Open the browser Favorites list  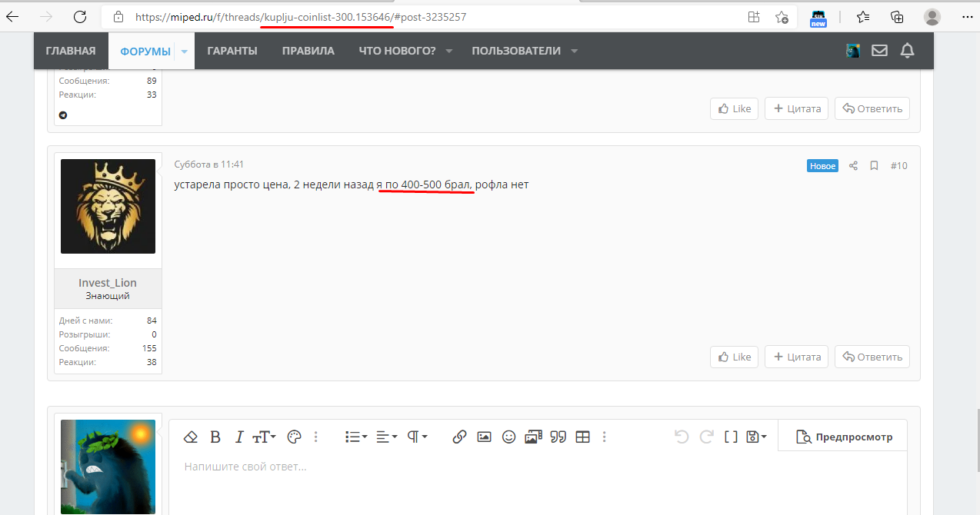click(863, 16)
